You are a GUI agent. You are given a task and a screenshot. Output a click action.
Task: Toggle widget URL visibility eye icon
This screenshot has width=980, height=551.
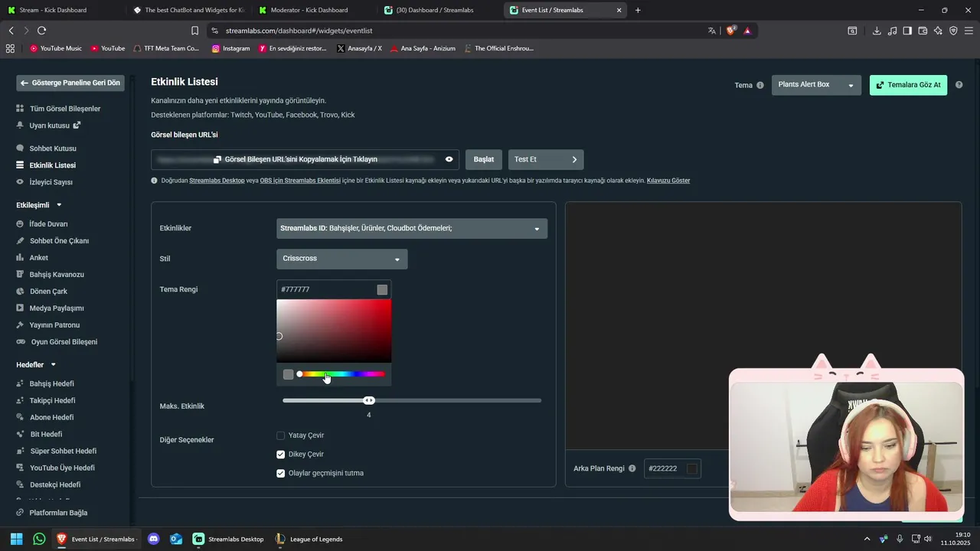449,159
